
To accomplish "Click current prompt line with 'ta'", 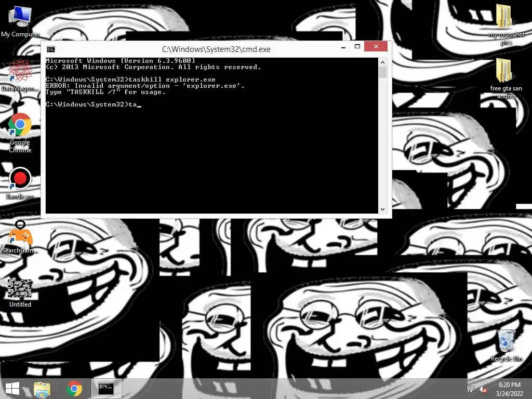I will pos(94,104).
